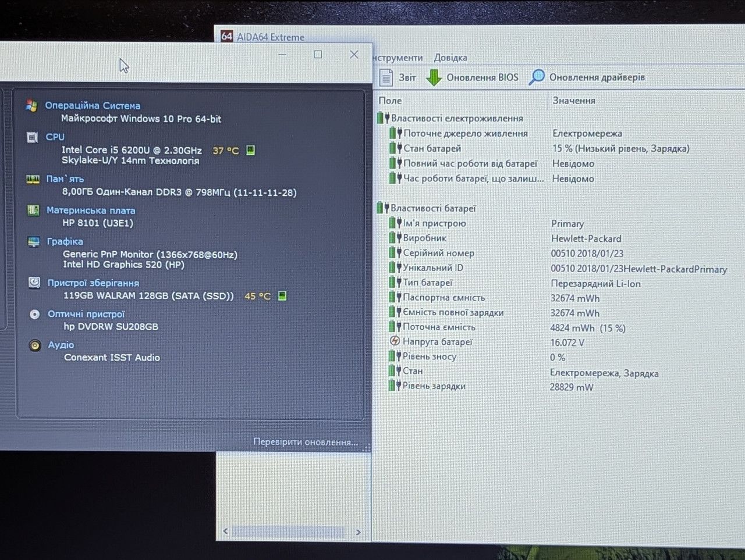745x560 pixels.
Task: Click the motherboard icon beside Материнська плата
Action: (x=33, y=210)
